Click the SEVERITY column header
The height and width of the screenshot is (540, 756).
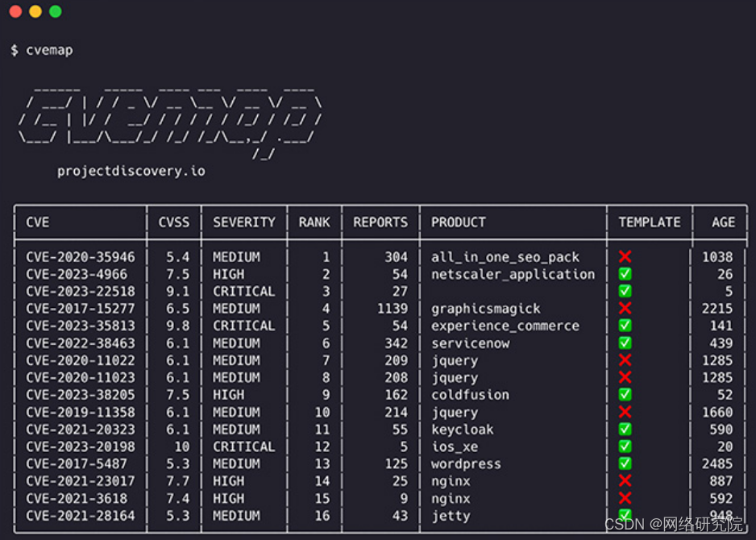243,222
